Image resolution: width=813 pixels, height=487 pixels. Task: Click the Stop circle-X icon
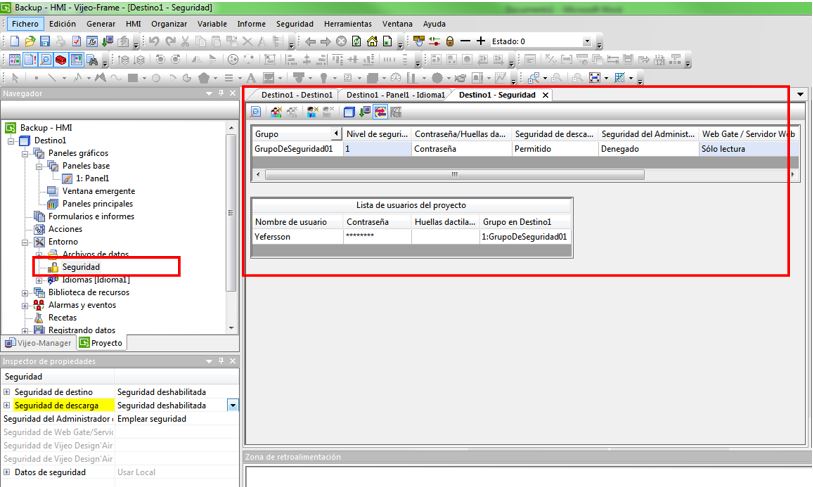click(x=341, y=41)
